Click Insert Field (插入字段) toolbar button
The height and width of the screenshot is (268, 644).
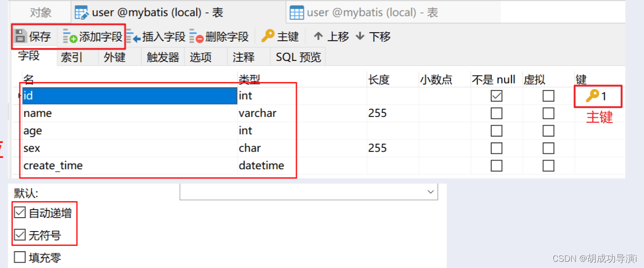click(x=156, y=36)
